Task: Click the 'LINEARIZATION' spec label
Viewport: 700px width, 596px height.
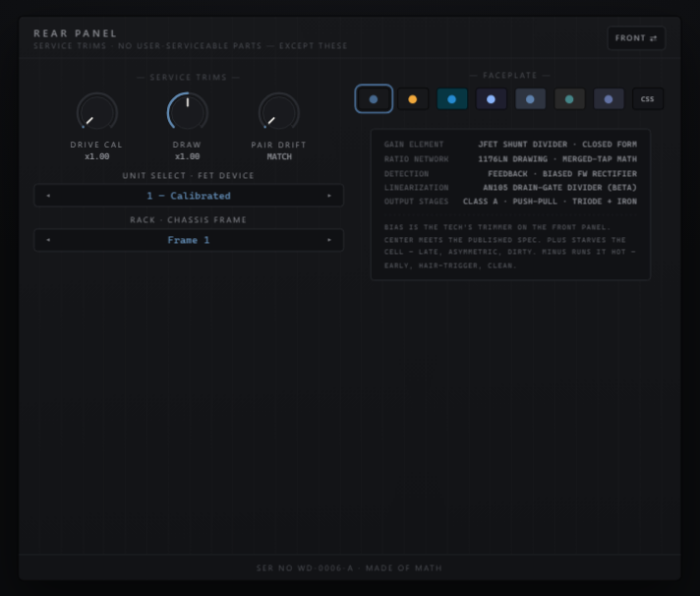Action: click(416, 188)
